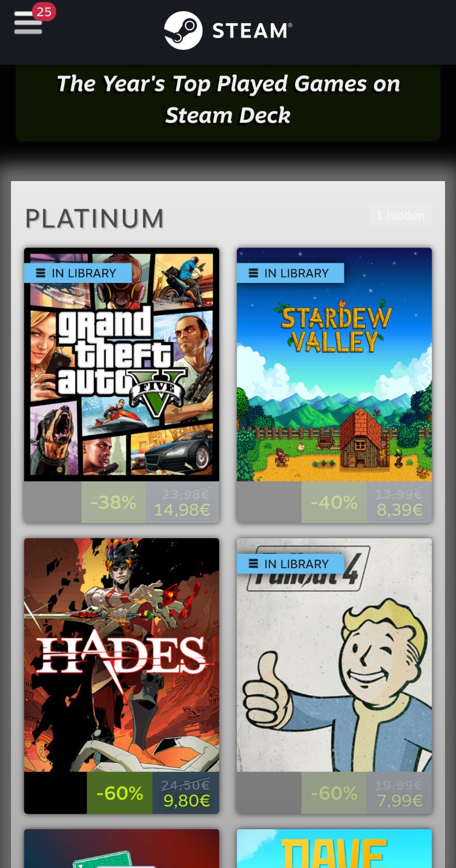The height and width of the screenshot is (868, 456).
Task: Open the Hades game cover
Action: click(x=122, y=655)
